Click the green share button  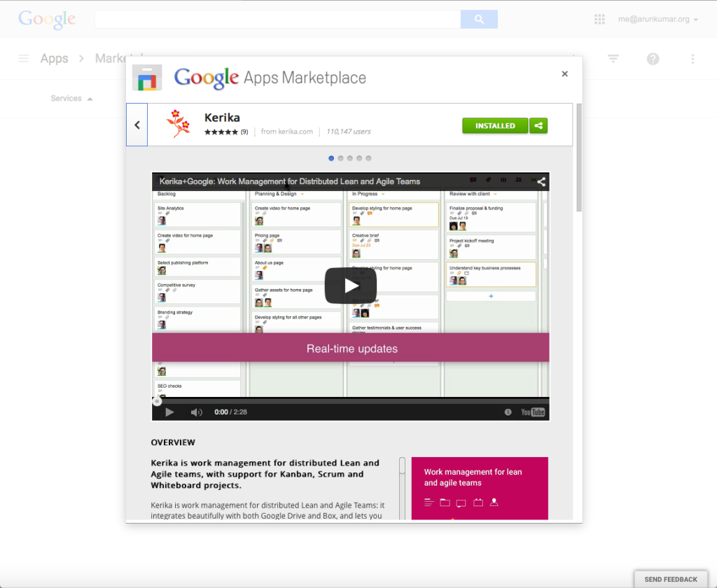pos(538,126)
